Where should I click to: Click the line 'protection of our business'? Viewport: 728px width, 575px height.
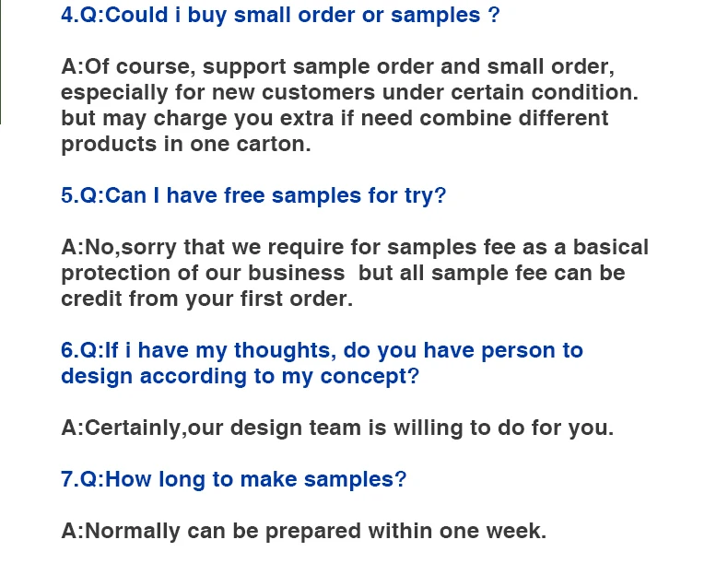[x=343, y=273]
